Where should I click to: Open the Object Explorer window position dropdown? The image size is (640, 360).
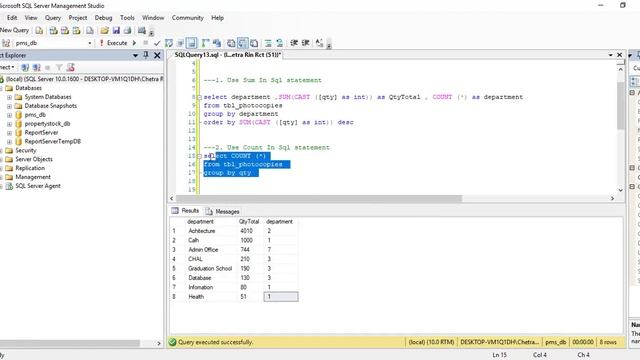(x=135, y=56)
